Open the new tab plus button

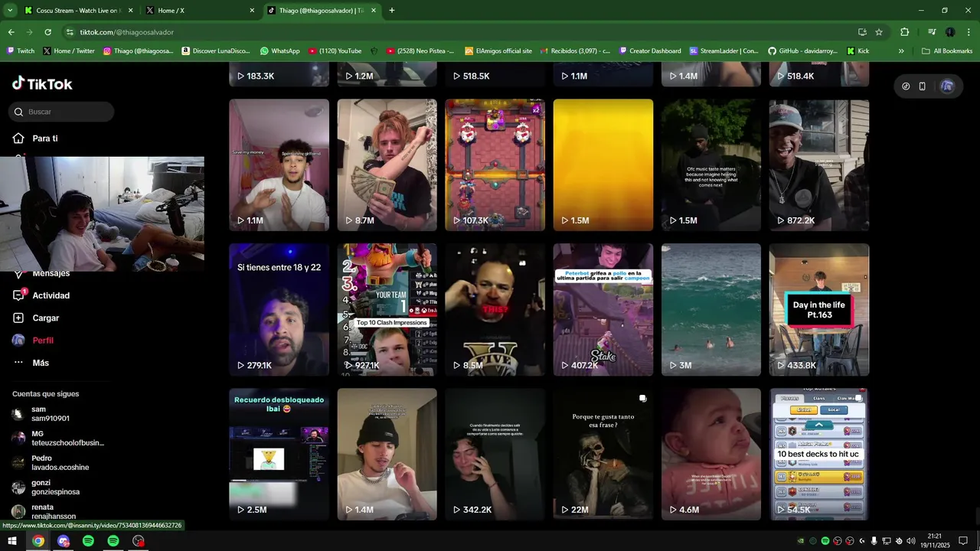392,11
